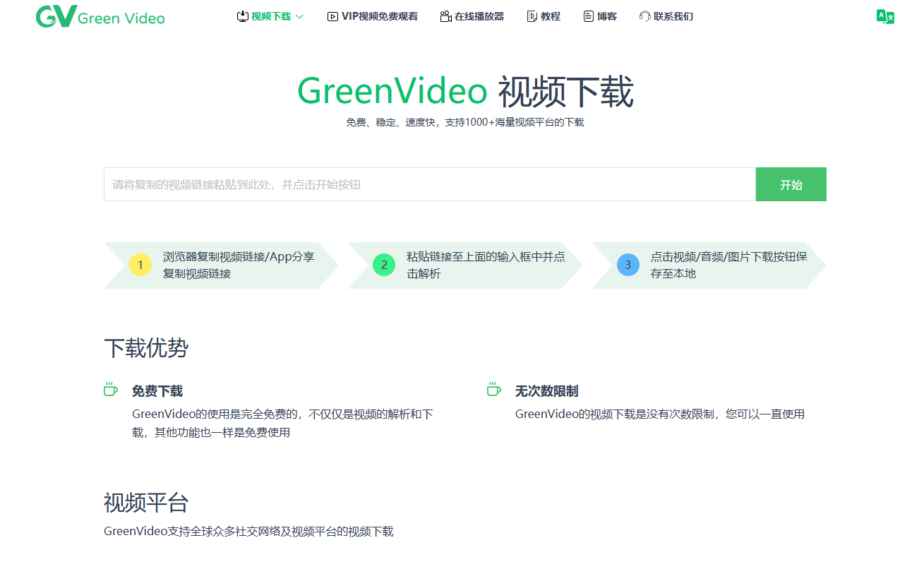Image resolution: width=924 pixels, height=562 pixels.
Task: Click the 免费下载 feature title
Action: click(x=157, y=390)
